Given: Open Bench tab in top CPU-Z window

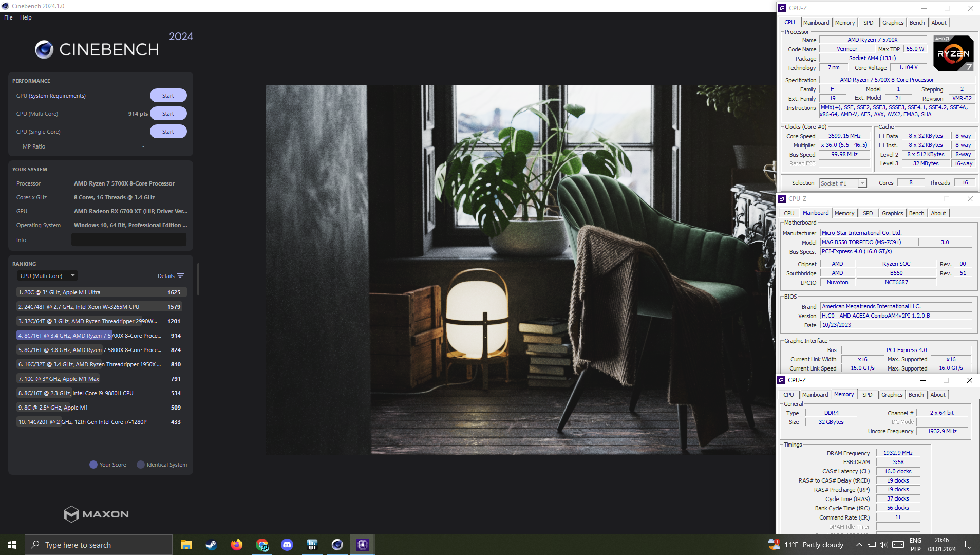Looking at the screenshot, I should click(x=917, y=23).
